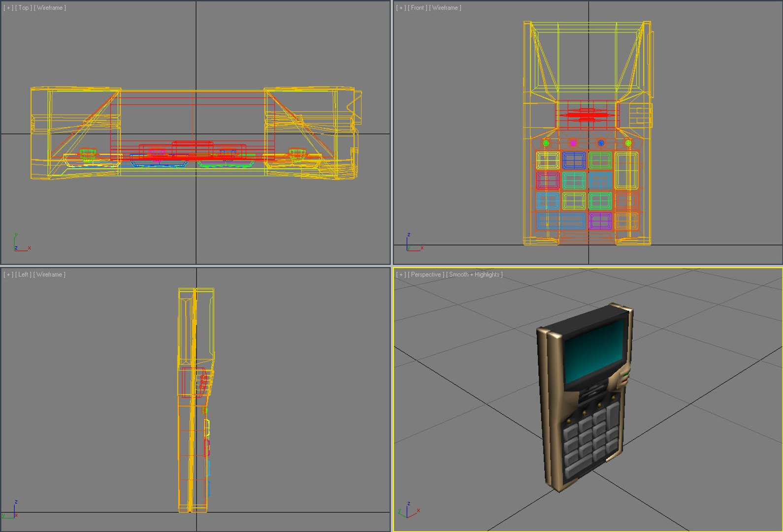Viewport: 783px width, 532px height.
Task: Click the Front view name label
Action: [418, 8]
